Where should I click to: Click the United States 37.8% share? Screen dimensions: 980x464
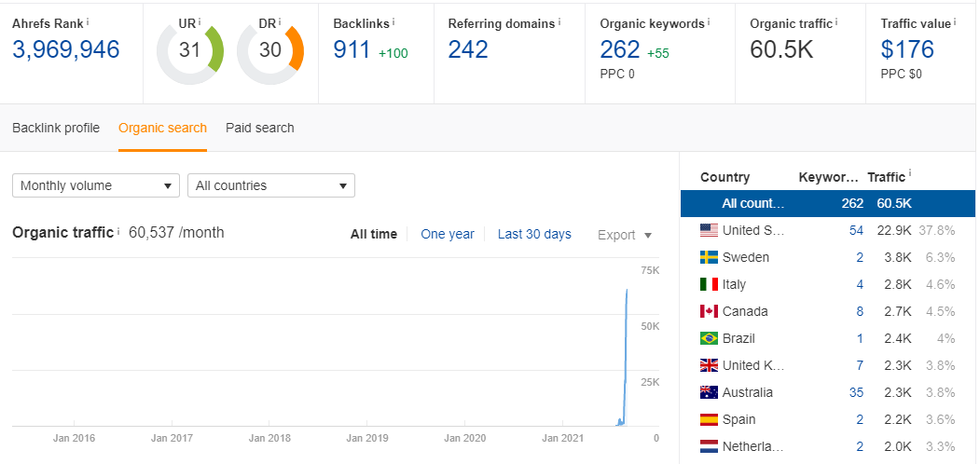tap(937, 230)
